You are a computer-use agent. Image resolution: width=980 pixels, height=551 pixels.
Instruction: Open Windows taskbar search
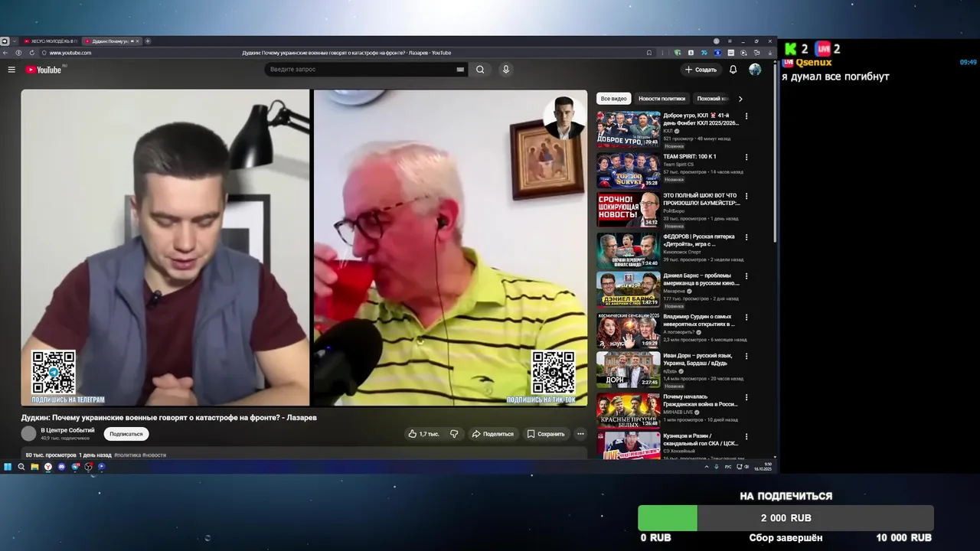pyautogui.click(x=21, y=467)
